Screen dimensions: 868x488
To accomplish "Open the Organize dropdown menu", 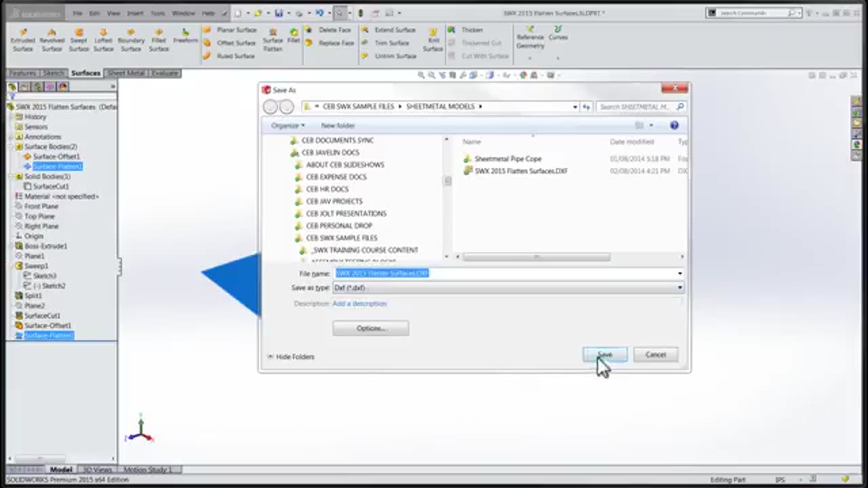I will [288, 125].
